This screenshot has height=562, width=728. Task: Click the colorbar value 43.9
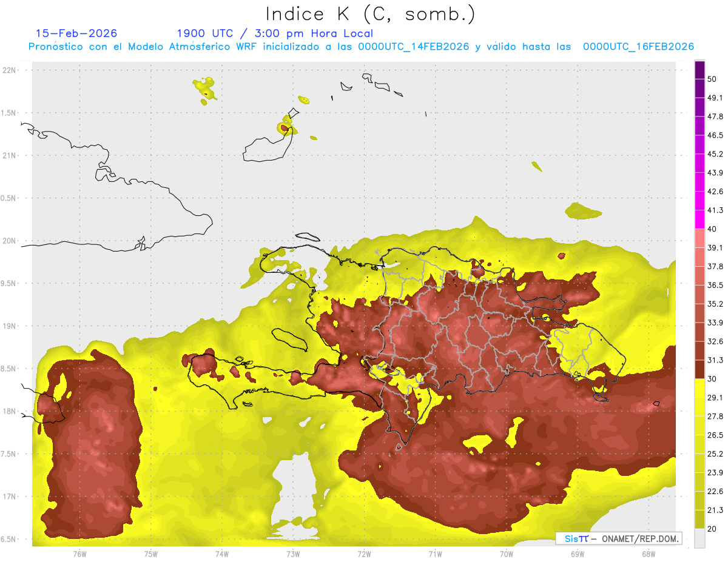coord(715,173)
